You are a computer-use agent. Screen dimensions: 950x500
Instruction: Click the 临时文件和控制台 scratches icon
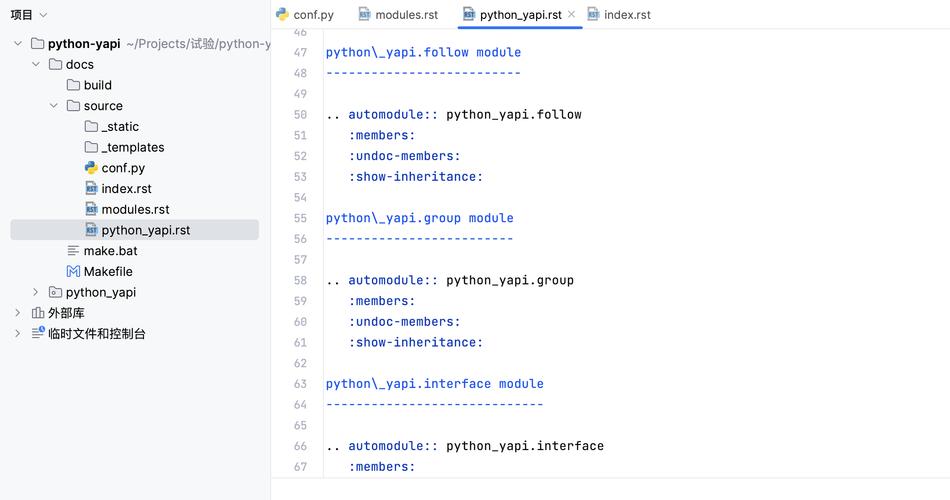pyautogui.click(x=38, y=333)
